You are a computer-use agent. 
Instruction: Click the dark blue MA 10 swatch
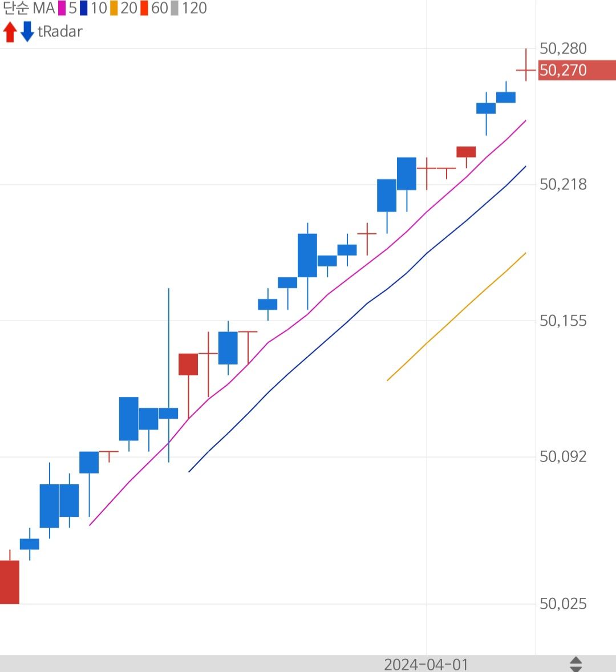coord(84,9)
